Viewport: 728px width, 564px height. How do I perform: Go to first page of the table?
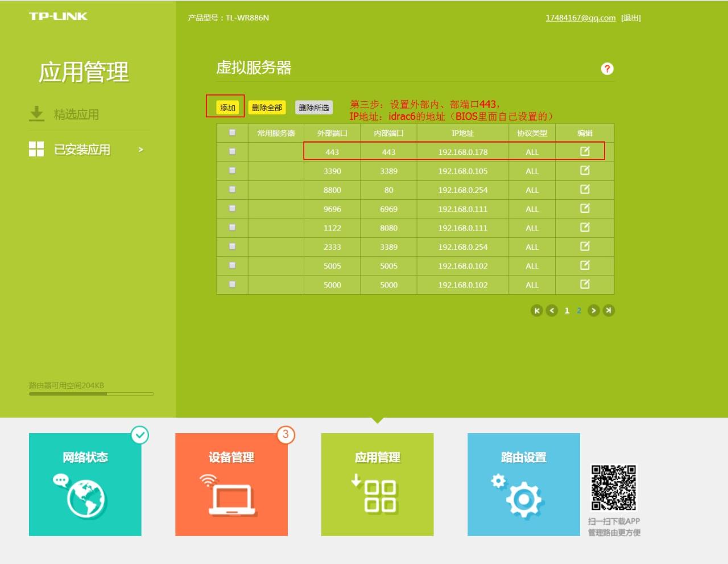(x=536, y=310)
